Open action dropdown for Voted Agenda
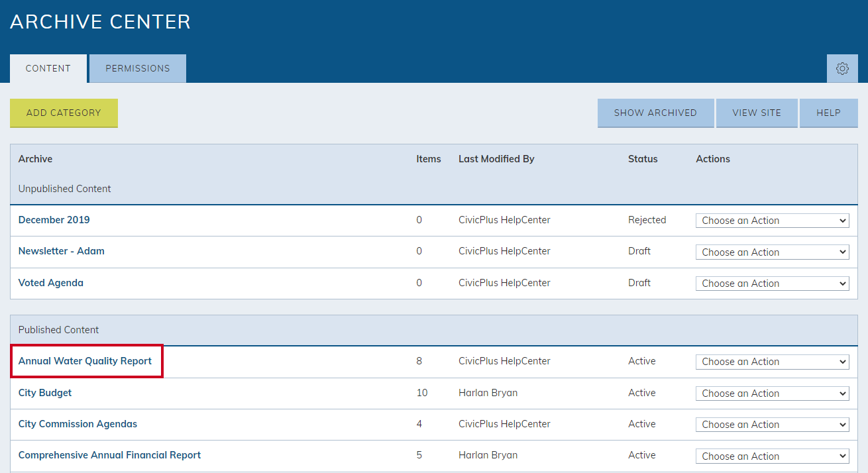868x473 pixels. pyautogui.click(x=773, y=283)
